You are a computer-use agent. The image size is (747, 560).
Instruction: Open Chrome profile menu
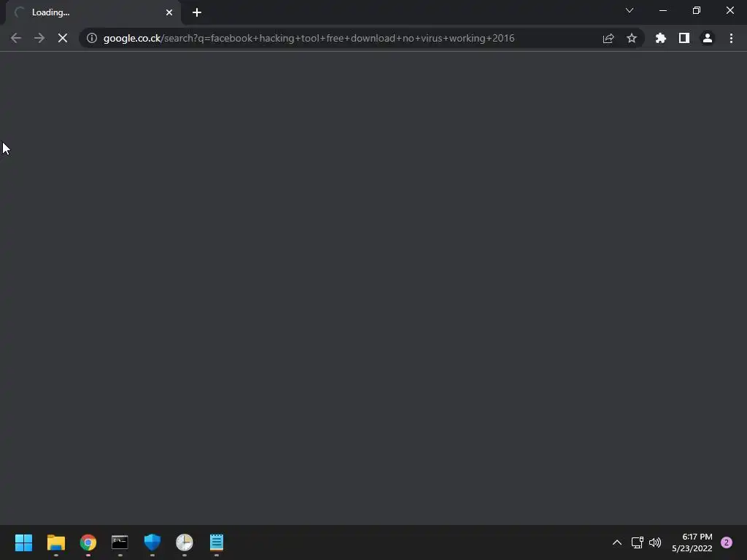click(708, 38)
